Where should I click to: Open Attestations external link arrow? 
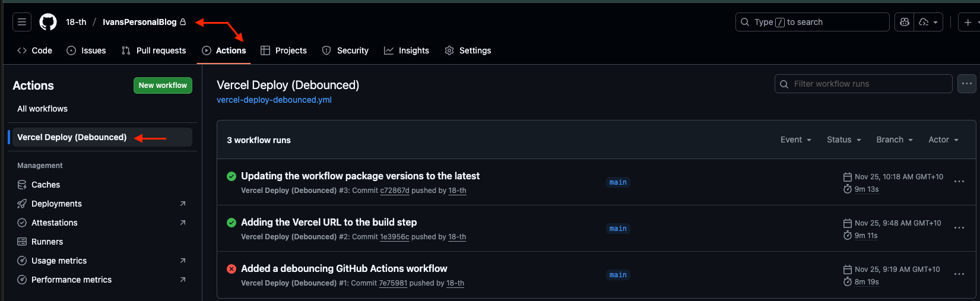click(183, 223)
